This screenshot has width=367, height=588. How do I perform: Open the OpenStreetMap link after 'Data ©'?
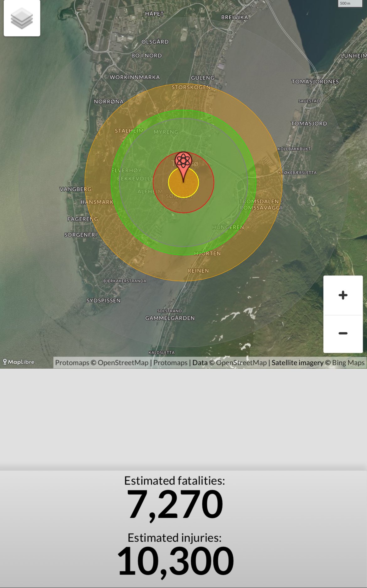point(241,363)
